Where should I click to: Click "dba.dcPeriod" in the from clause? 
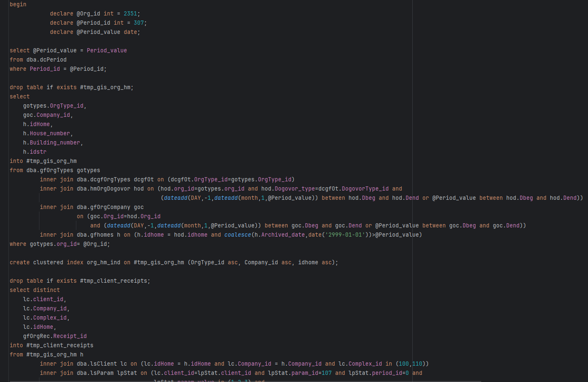pyautogui.click(x=47, y=60)
